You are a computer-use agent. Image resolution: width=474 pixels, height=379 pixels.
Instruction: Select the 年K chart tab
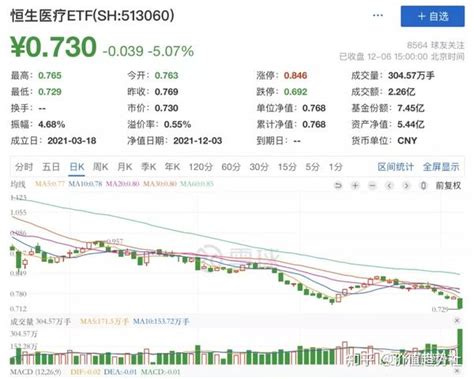(172, 167)
